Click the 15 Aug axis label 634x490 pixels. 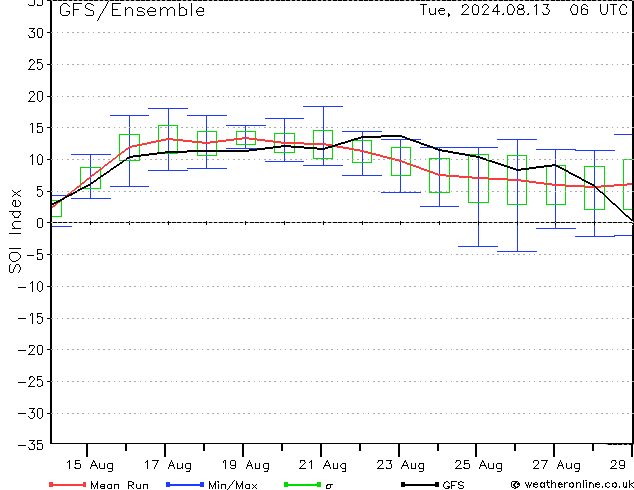[x=90, y=465]
